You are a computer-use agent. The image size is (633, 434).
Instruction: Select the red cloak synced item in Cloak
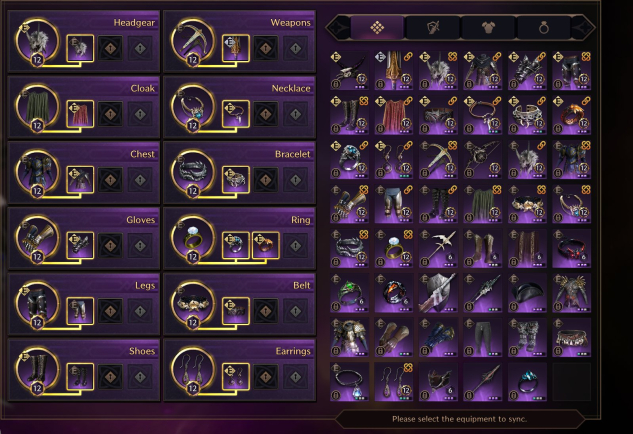tap(80, 114)
